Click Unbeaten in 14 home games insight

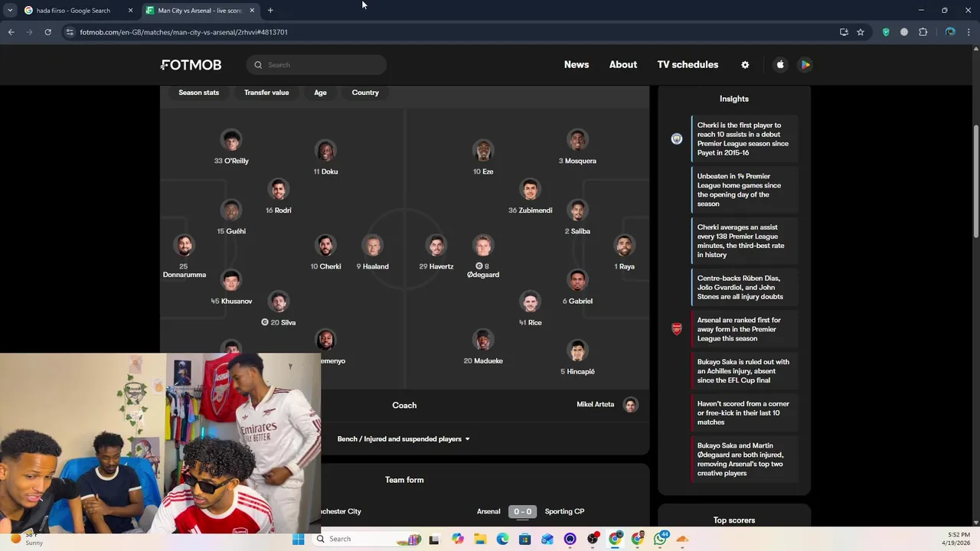[x=743, y=190]
